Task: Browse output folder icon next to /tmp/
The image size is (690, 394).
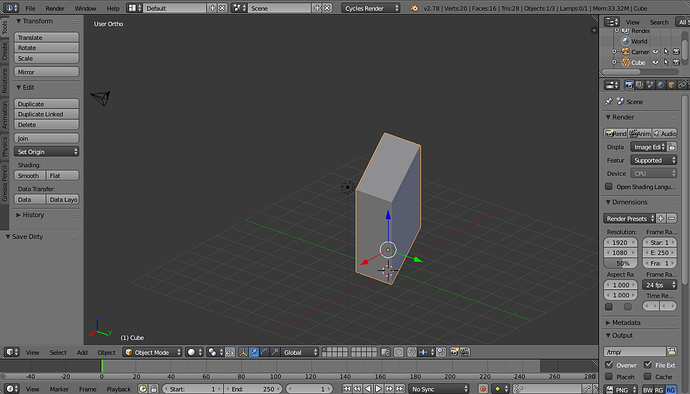Action: [671, 351]
